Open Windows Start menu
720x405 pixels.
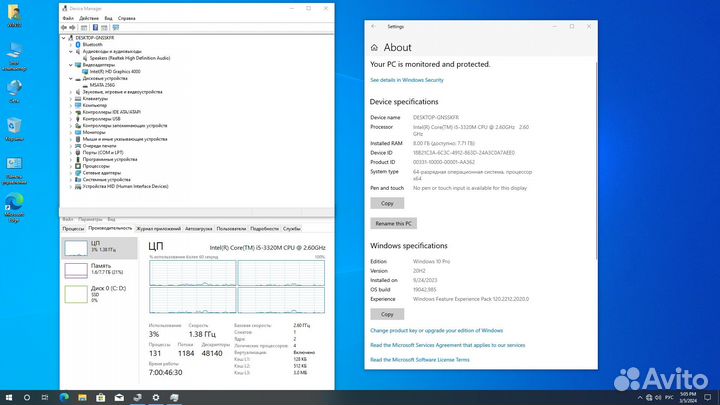8,398
